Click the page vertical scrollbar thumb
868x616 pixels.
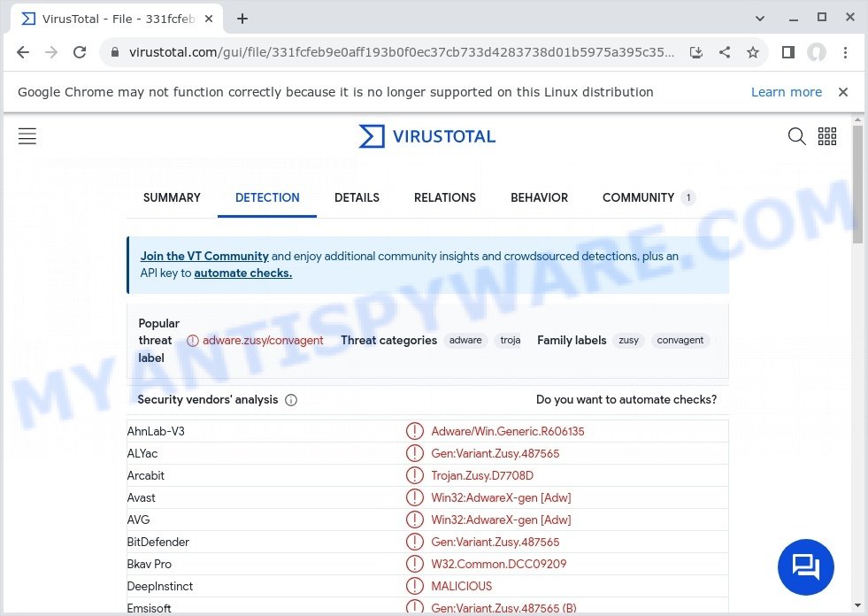(x=857, y=184)
